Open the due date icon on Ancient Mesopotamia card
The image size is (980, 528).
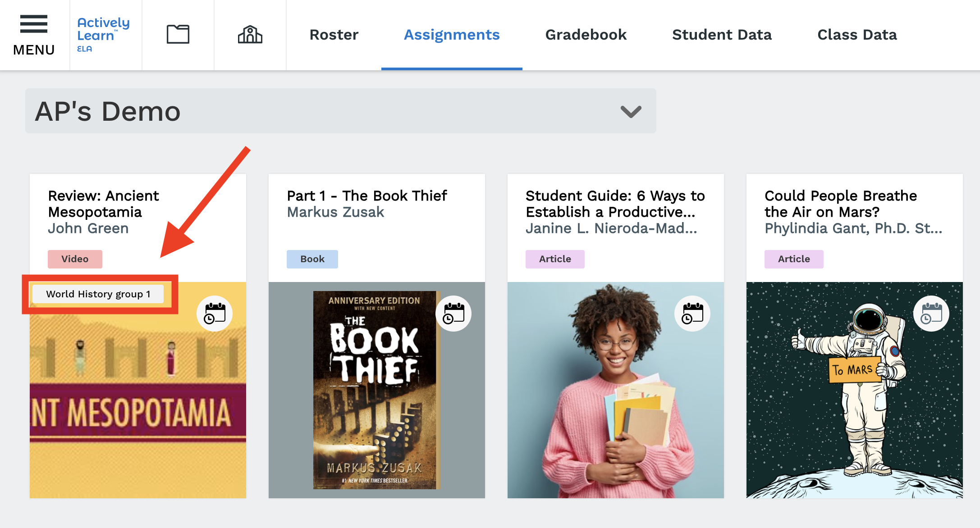tap(214, 314)
